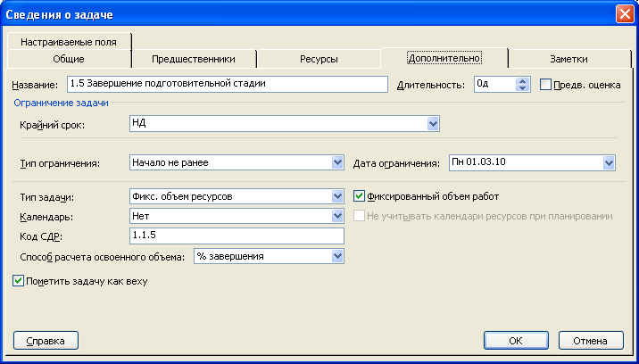Increase duration with the spinner up arrow
639x364 pixels.
click(x=522, y=81)
